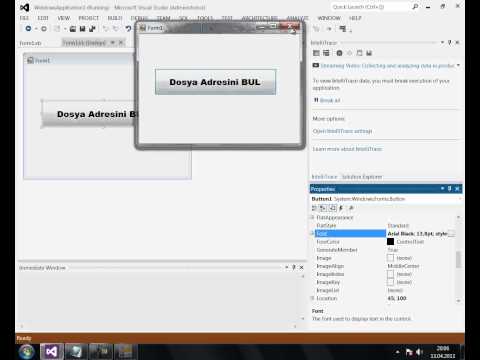Click Properties grid scrollbar up arrow
The height and width of the screenshot is (360, 480).
click(459, 217)
